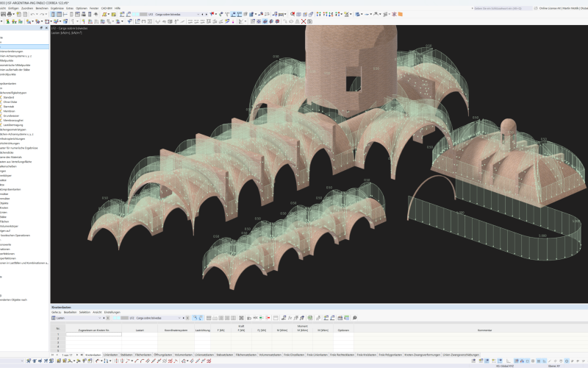Viewport: 588px width, 368px height.
Task: Go to next load case with main toolbar right arrow
Action: (x=207, y=14)
